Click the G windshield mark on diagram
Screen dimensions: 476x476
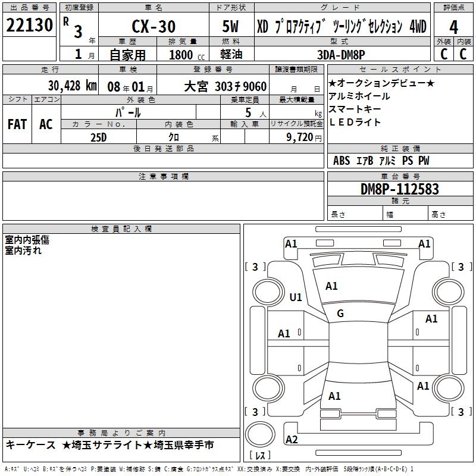coord(340,314)
